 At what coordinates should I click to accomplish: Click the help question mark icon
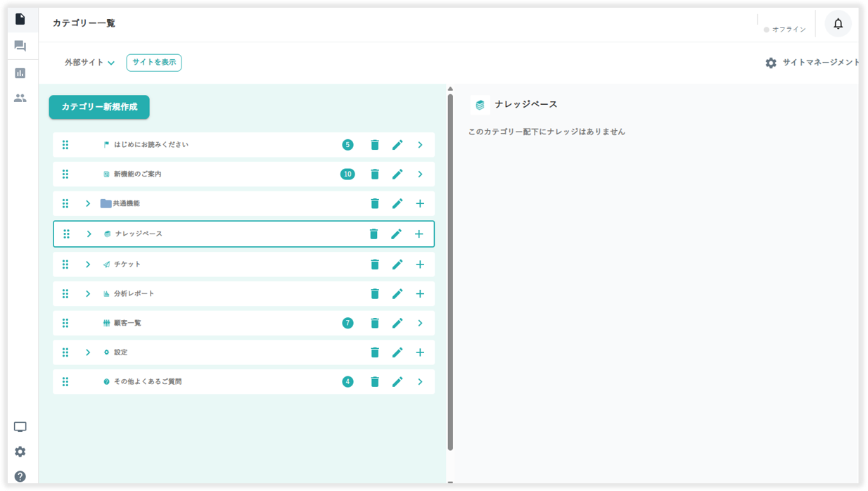tap(20, 476)
